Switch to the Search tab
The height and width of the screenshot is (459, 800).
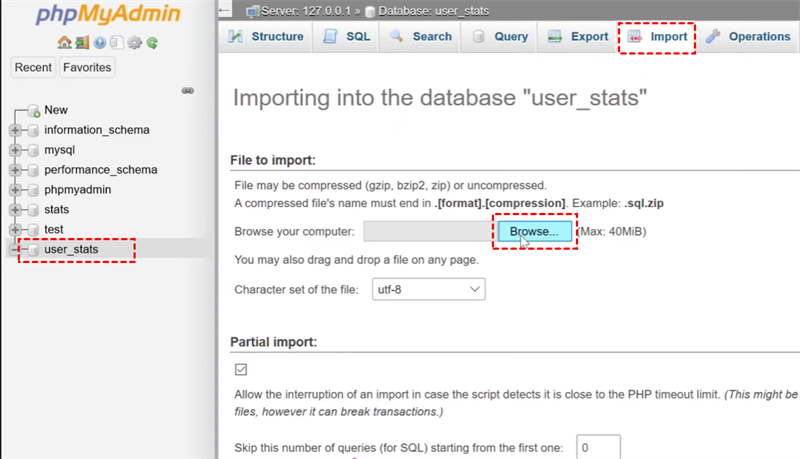click(x=421, y=37)
